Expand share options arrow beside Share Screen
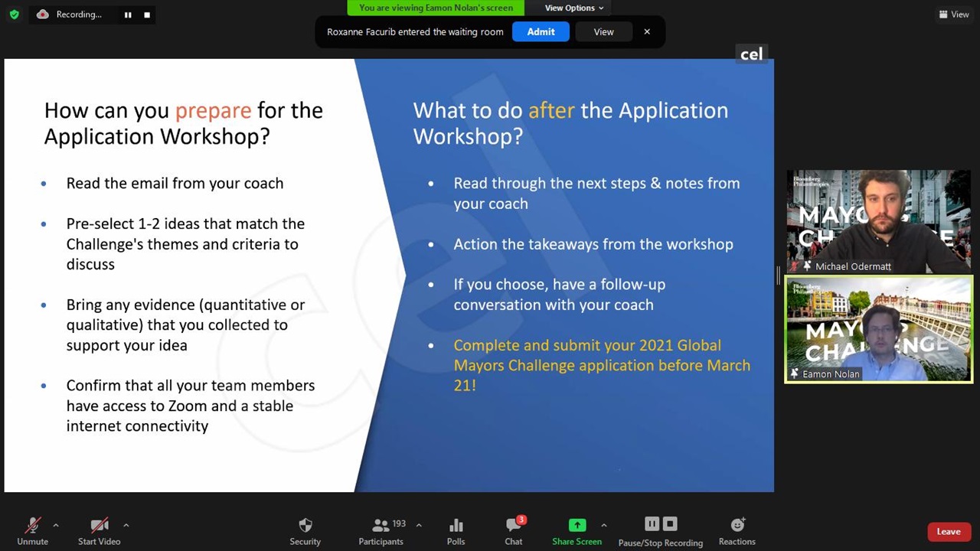Image resolution: width=980 pixels, height=551 pixels. [604, 525]
